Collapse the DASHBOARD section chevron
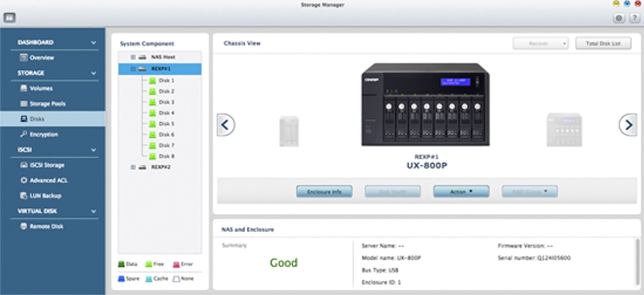644x295 pixels. point(94,43)
